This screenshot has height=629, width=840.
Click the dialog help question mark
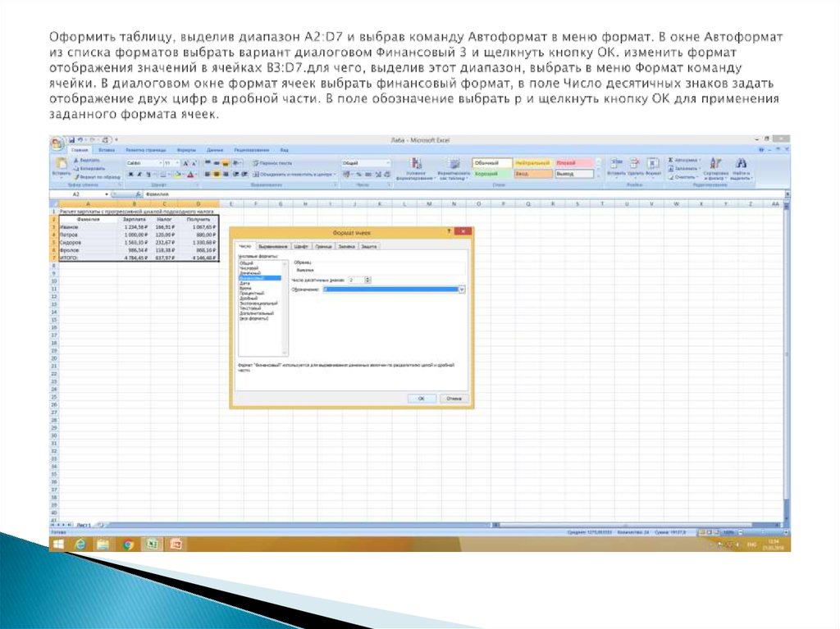click(449, 231)
